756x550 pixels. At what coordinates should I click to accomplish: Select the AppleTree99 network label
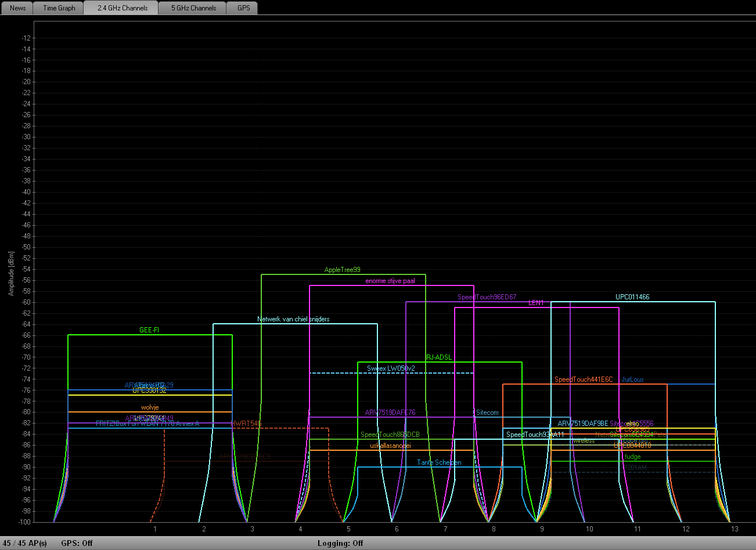(342, 269)
